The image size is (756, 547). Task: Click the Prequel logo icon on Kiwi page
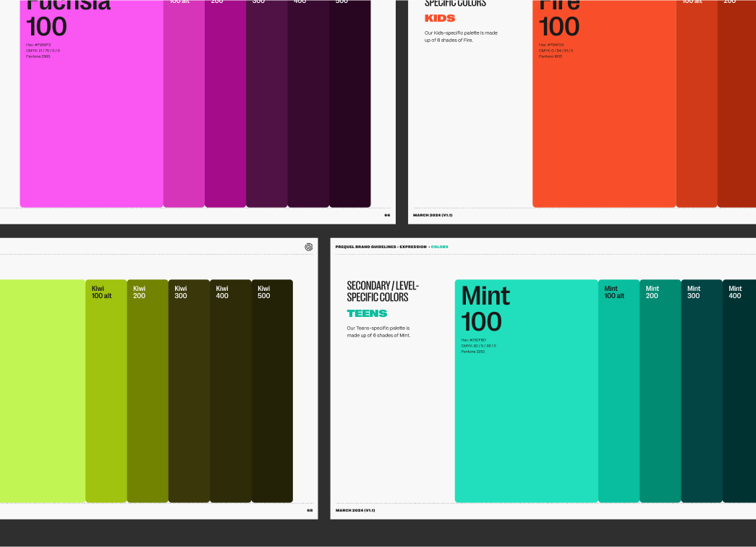[309, 247]
